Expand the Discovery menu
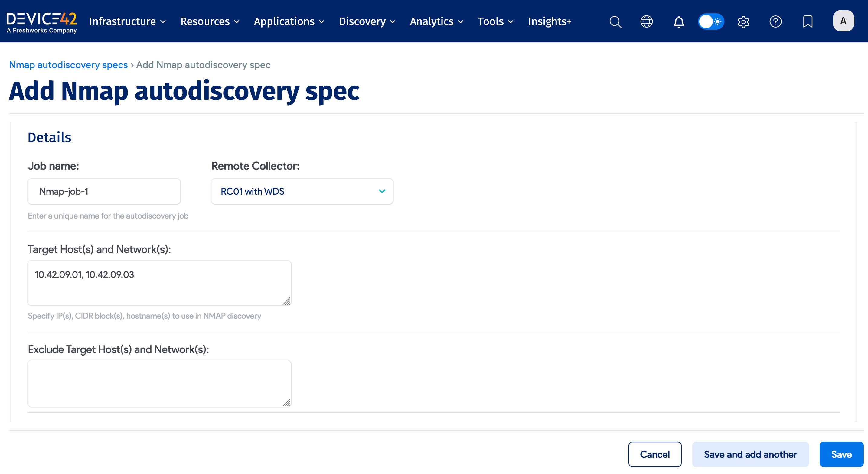Viewport: 868px width, 474px height. point(367,21)
